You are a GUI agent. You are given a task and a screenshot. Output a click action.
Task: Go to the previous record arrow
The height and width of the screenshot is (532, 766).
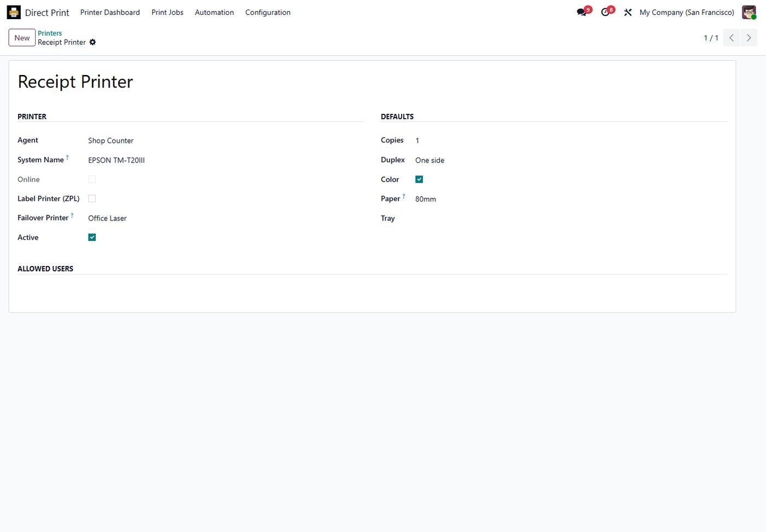coord(732,38)
